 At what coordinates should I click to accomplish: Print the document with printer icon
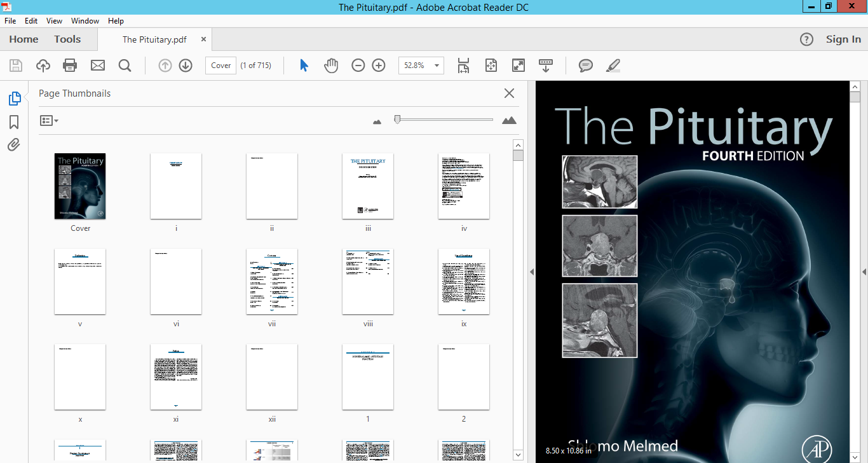click(70, 66)
